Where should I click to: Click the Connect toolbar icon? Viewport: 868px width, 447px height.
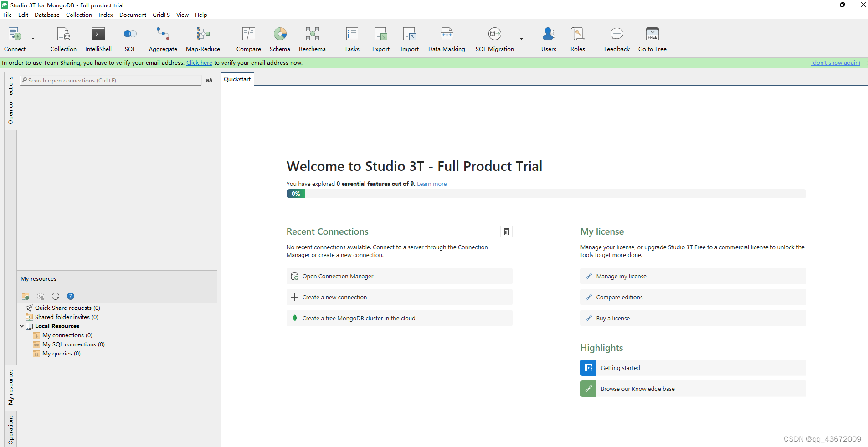[x=15, y=39]
